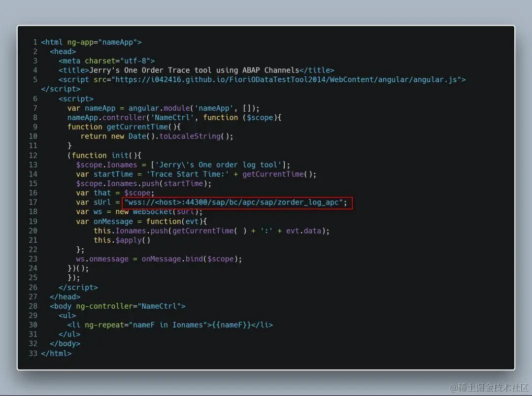Click the string 'Trace Start Time:' on line 14
This screenshot has width=532, height=396.
click(x=188, y=174)
